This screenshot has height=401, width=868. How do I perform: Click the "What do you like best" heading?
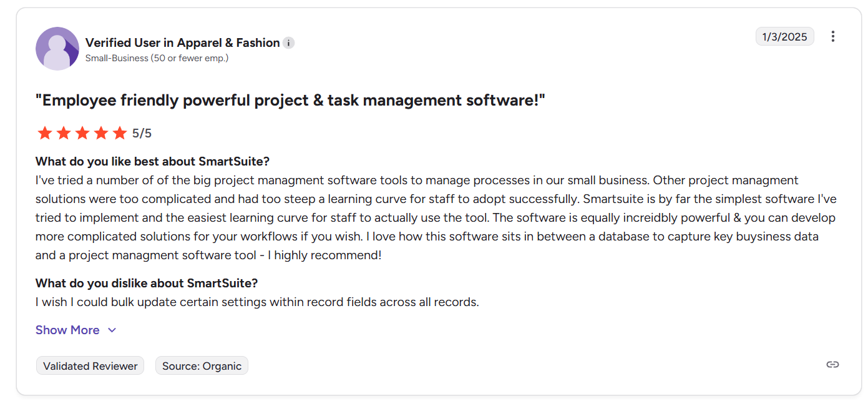152,161
